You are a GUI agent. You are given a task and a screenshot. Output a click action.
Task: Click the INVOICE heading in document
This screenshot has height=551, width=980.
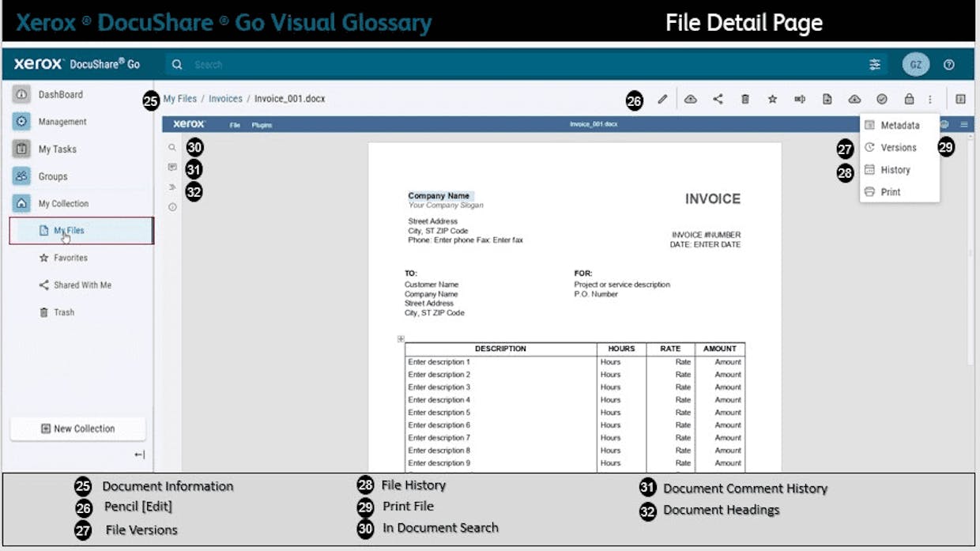click(x=713, y=199)
